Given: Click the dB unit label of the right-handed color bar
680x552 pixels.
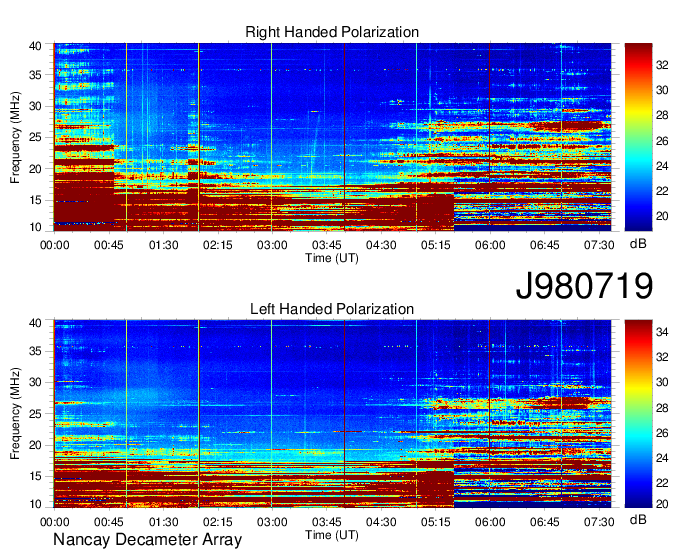Looking at the screenshot, I should click(x=638, y=244).
